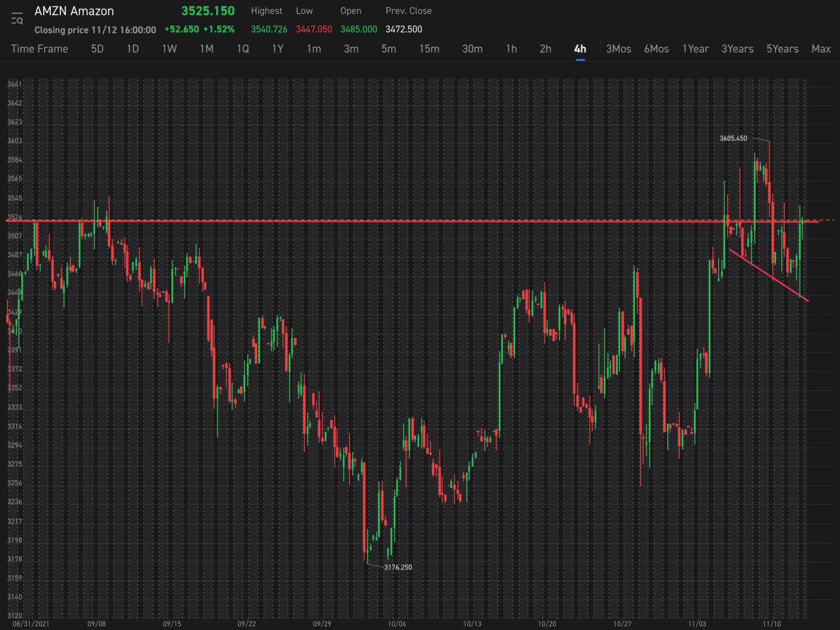
Task: Switch to the 15m chart interval
Action: click(x=429, y=49)
